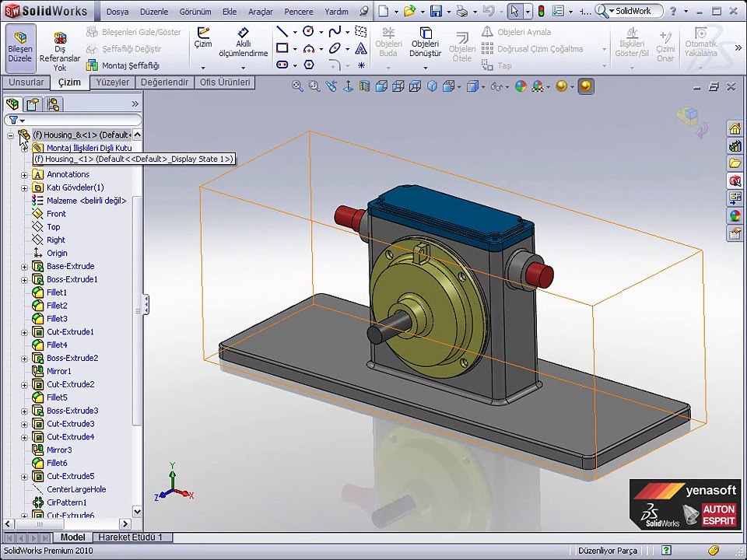This screenshot has height=560, width=747.
Task: Open Akıllı ölçümlendirme dropdown arrow
Action: tap(243, 68)
